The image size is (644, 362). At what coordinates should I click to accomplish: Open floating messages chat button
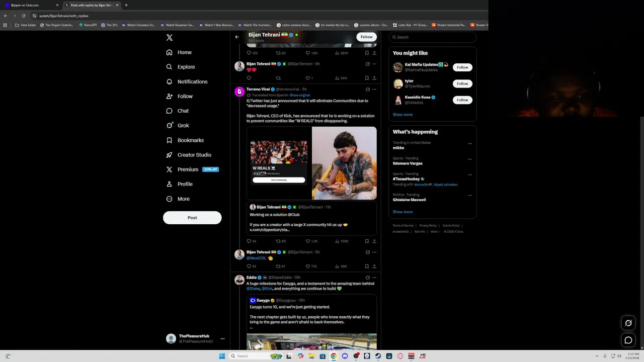628,340
